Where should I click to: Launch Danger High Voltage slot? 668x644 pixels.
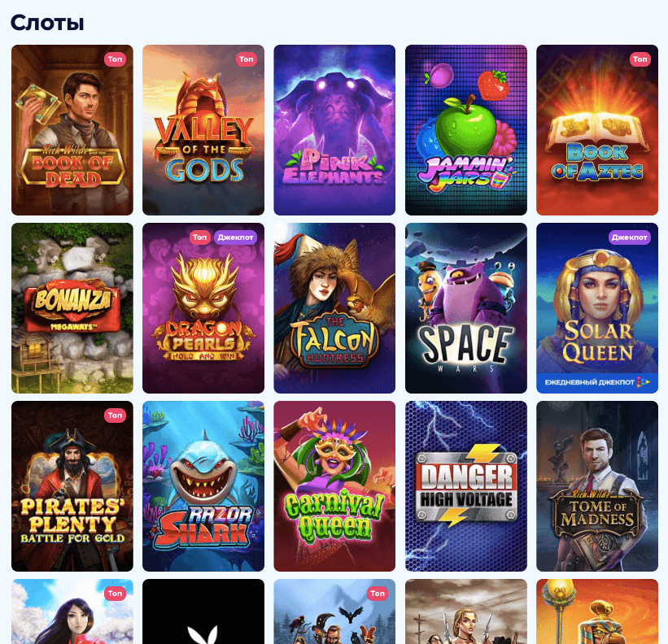[466, 486]
